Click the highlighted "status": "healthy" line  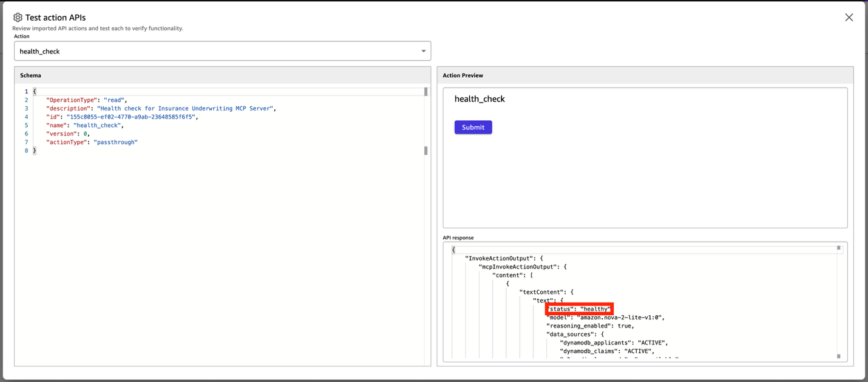coord(579,309)
